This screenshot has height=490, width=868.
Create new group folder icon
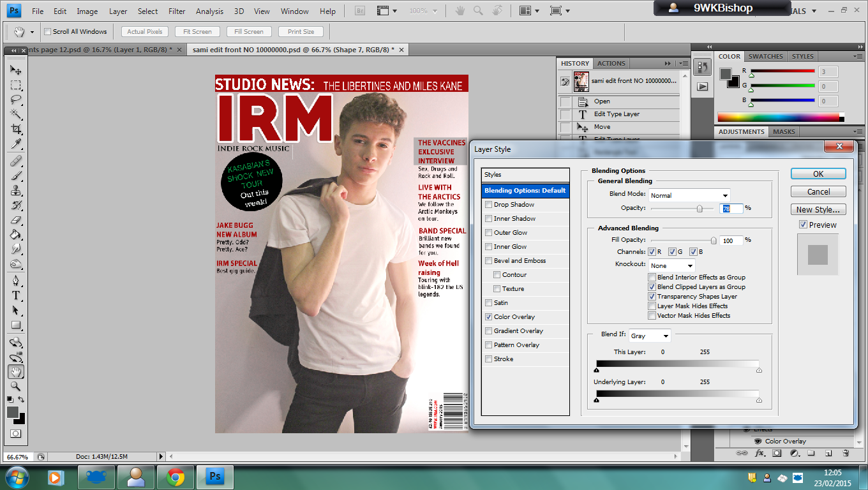(x=811, y=453)
